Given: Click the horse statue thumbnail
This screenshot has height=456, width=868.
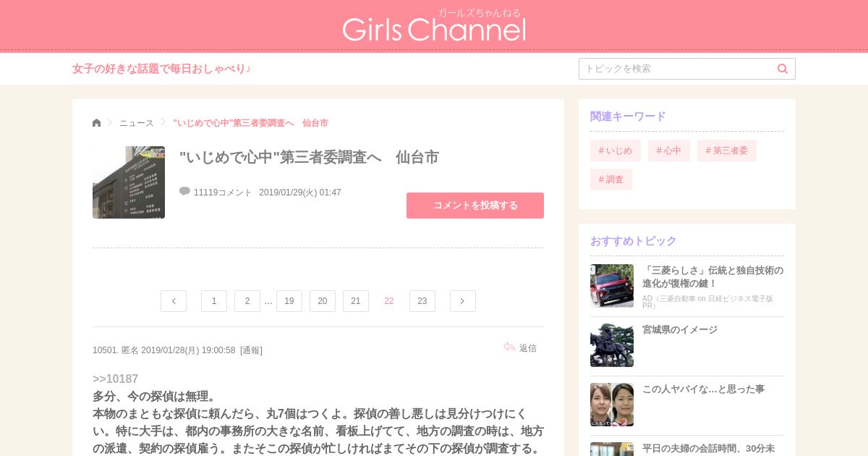Looking at the screenshot, I should coord(612,345).
